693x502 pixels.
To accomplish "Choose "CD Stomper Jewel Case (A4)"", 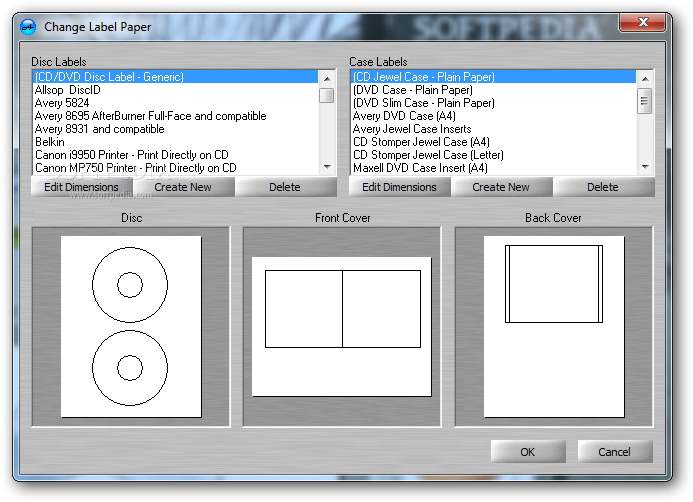I will click(x=494, y=142).
